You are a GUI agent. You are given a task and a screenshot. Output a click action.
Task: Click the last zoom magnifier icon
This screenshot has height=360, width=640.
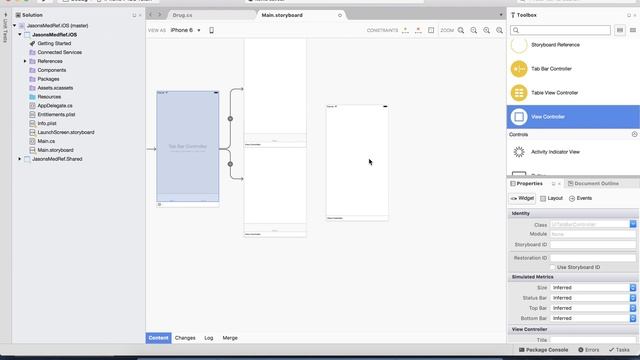500,30
